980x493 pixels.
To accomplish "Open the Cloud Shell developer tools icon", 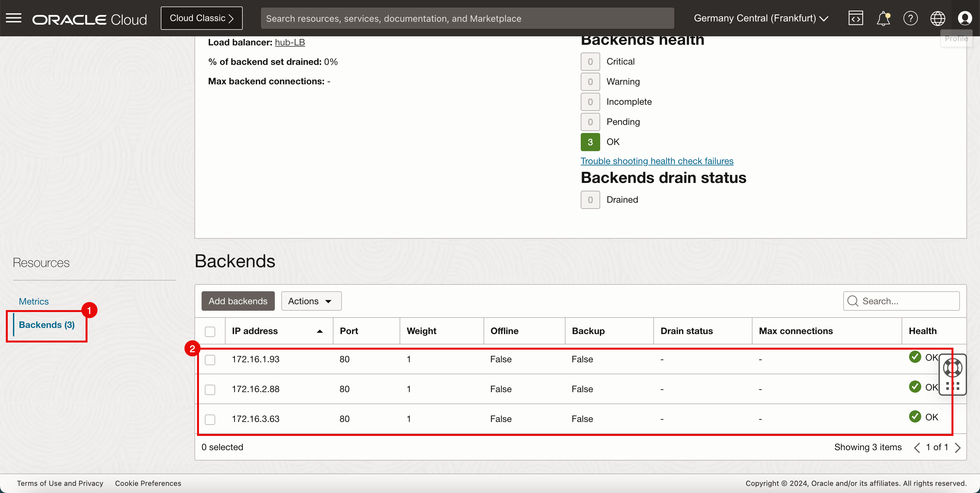I will (x=855, y=18).
